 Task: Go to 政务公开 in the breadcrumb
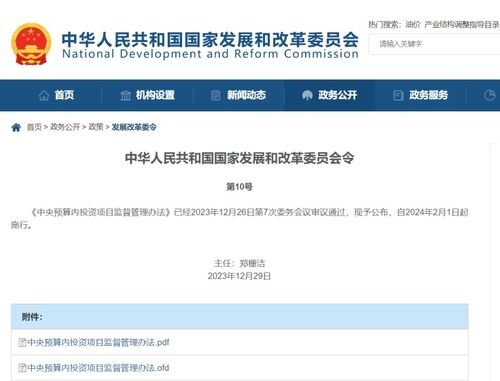tap(65, 127)
